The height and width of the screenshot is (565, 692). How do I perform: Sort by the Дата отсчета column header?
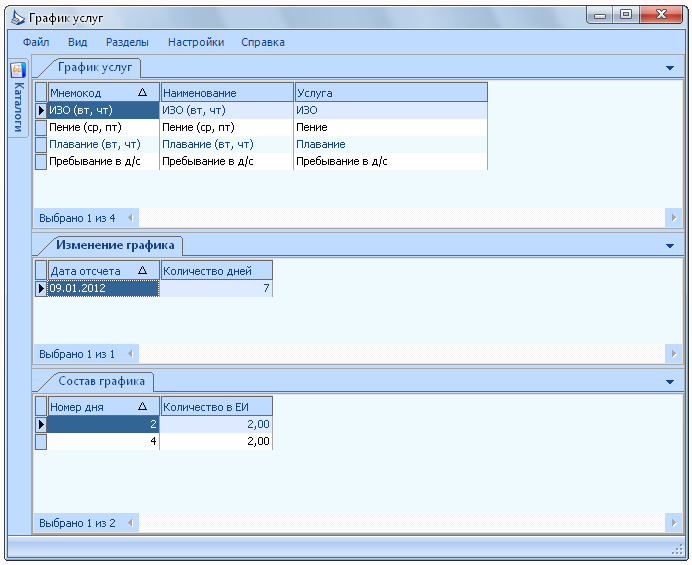(x=104, y=271)
